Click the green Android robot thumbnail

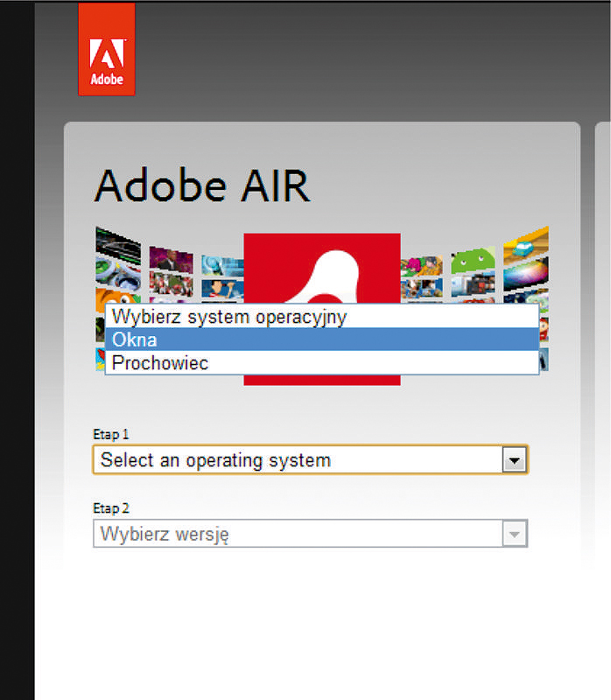coord(473,260)
